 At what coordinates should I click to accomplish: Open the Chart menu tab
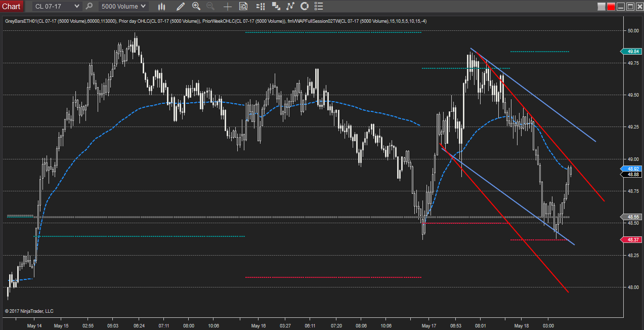(12, 6)
